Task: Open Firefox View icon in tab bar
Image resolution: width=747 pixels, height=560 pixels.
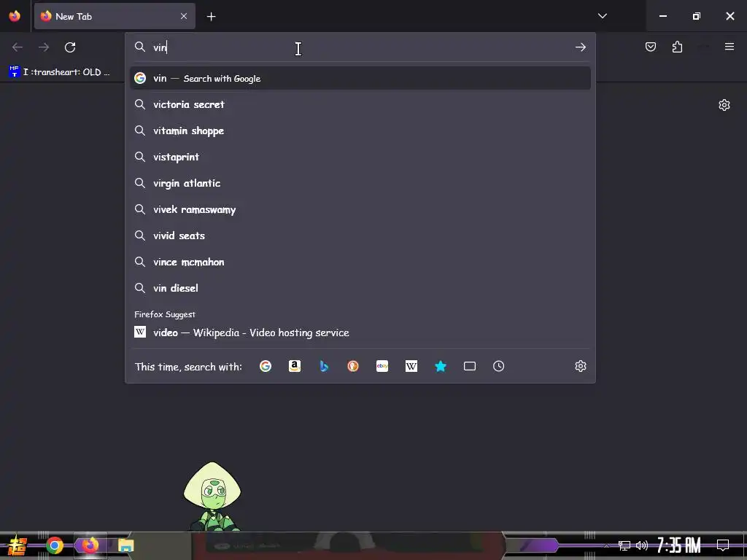Action: 15,16
